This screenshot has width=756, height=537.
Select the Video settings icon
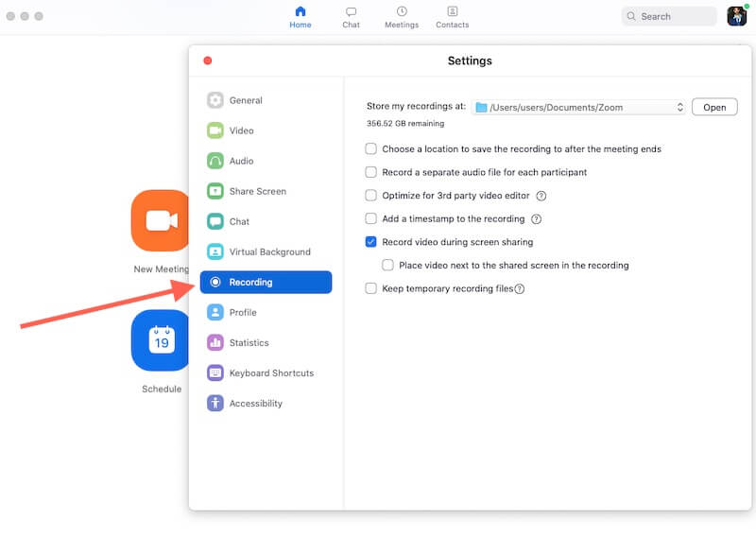coord(215,130)
